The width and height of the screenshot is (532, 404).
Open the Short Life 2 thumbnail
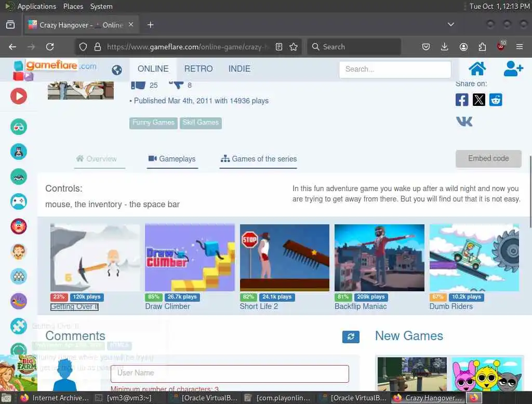[x=284, y=258]
